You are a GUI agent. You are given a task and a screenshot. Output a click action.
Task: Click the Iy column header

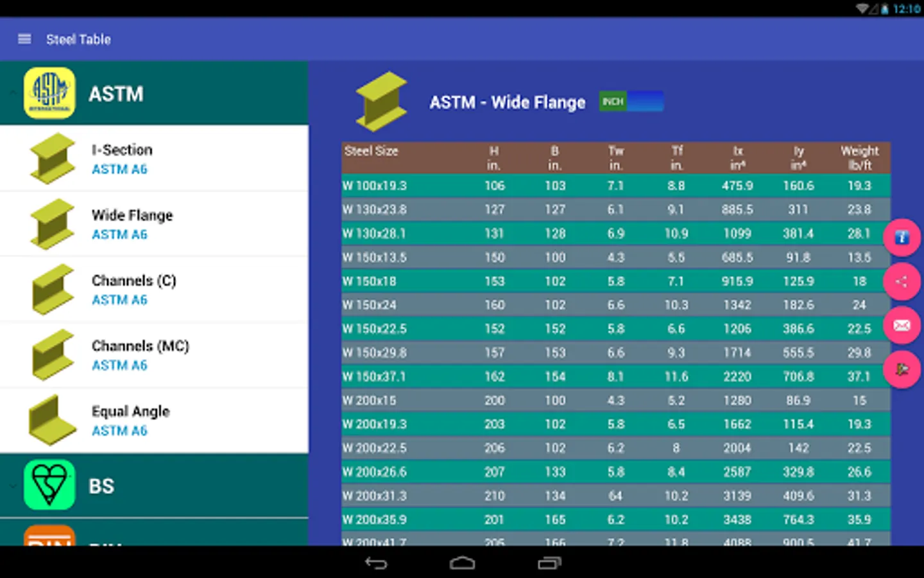pos(798,158)
